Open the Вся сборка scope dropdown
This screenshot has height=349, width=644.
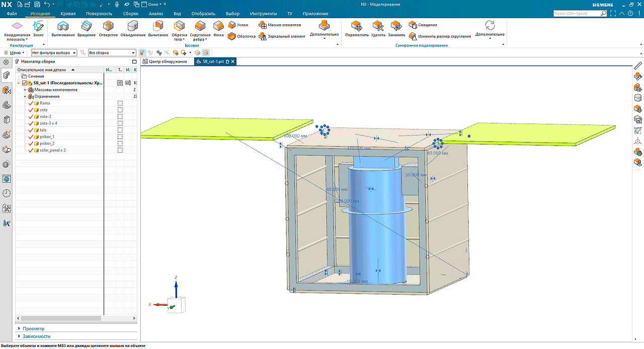112,52
